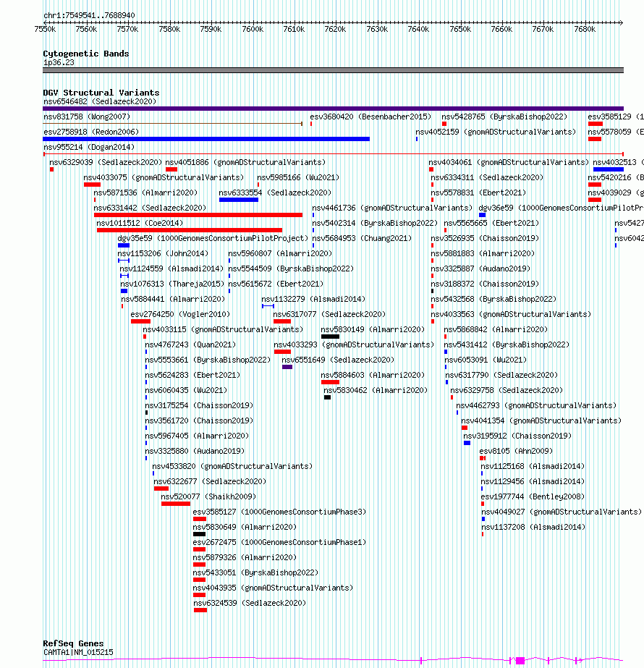The height and width of the screenshot is (668, 644).
Task: Open the nsv831758 (Wong2007) variant label
Action: (87, 117)
